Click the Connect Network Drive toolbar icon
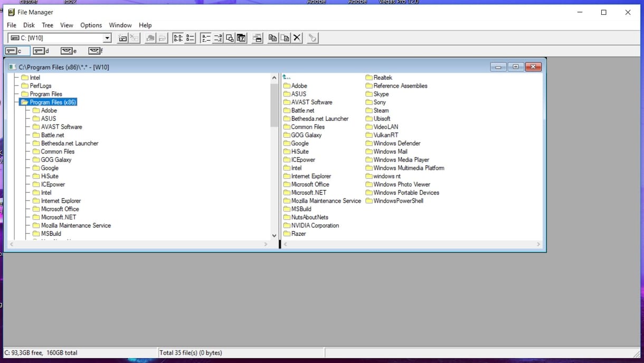This screenshot has width=644, height=363. (x=122, y=38)
